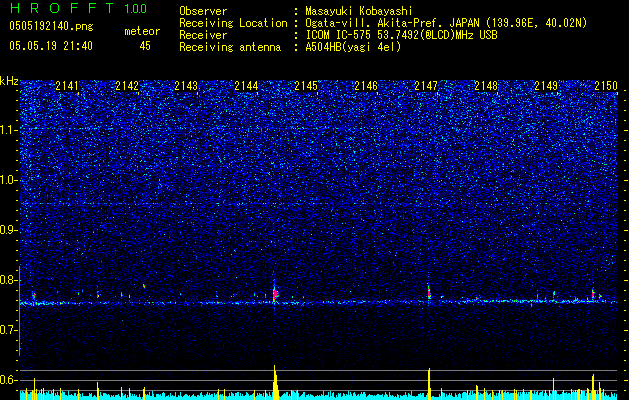629x400 pixels.
Task: Click the HROFFT 1.0.0 title text
Action: pyautogui.click(x=78, y=8)
